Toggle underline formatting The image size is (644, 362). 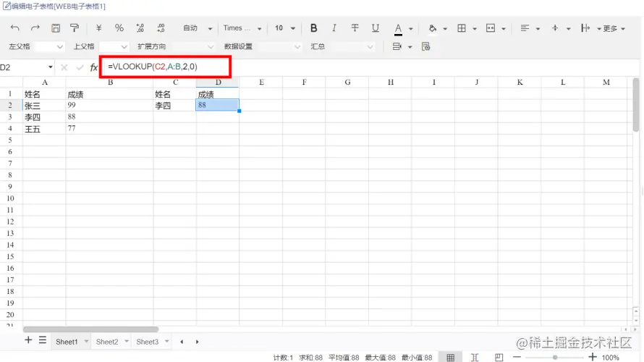(376, 28)
